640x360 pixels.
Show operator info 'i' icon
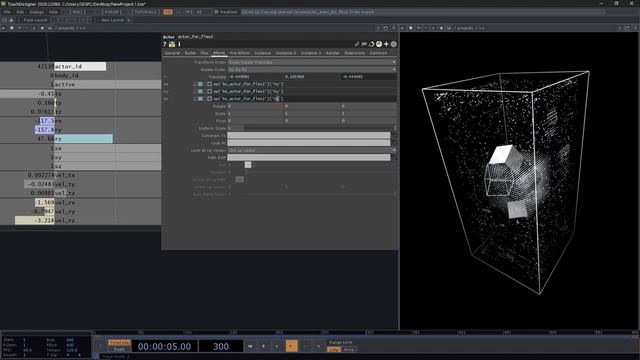click(179, 44)
